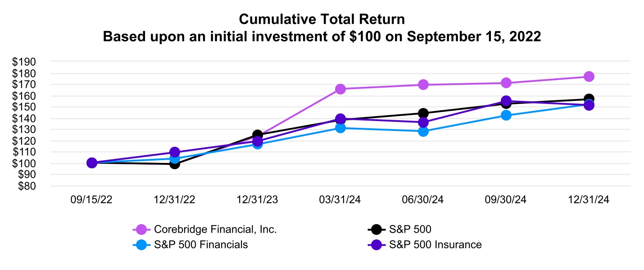Click black S&P 500 point at 12/31/22
The width and height of the screenshot is (644, 270).
[175, 164]
